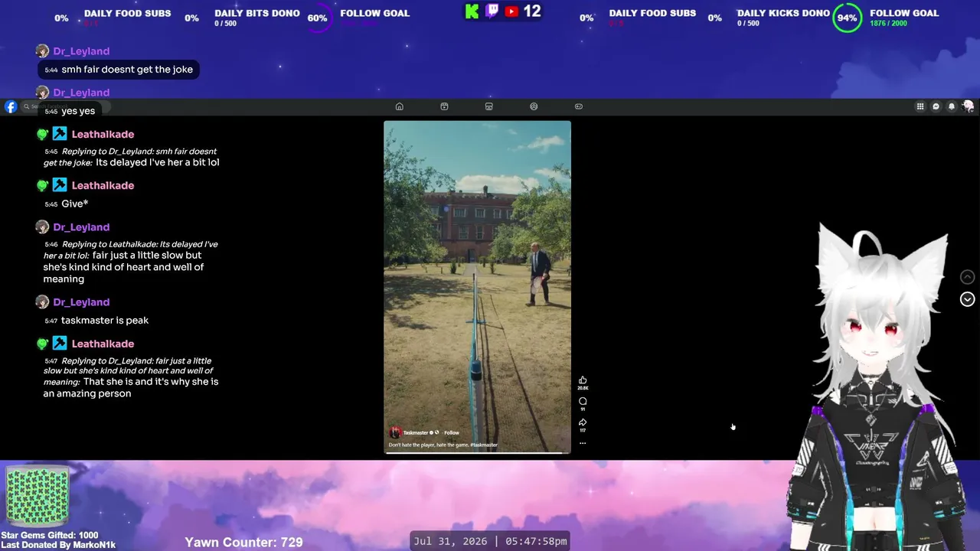Click the viewer count "12"
Image resolution: width=980 pixels, height=551 pixels.
point(532,11)
